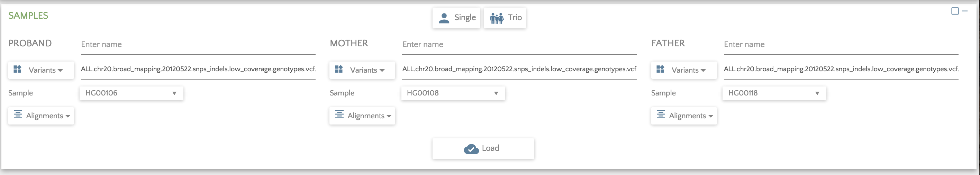Click Mother VCF file path field
The image size is (980, 175).
pyautogui.click(x=519, y=69)
